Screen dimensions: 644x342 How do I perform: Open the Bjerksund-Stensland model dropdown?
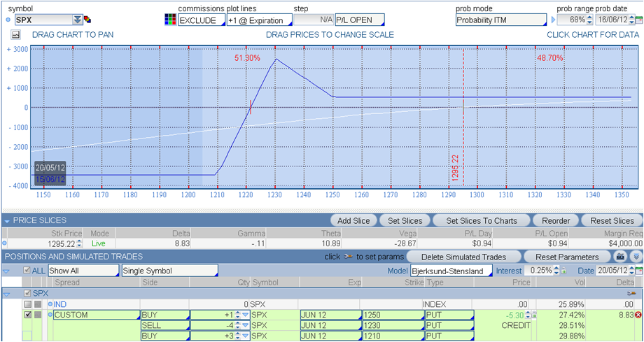pos(451,270)
